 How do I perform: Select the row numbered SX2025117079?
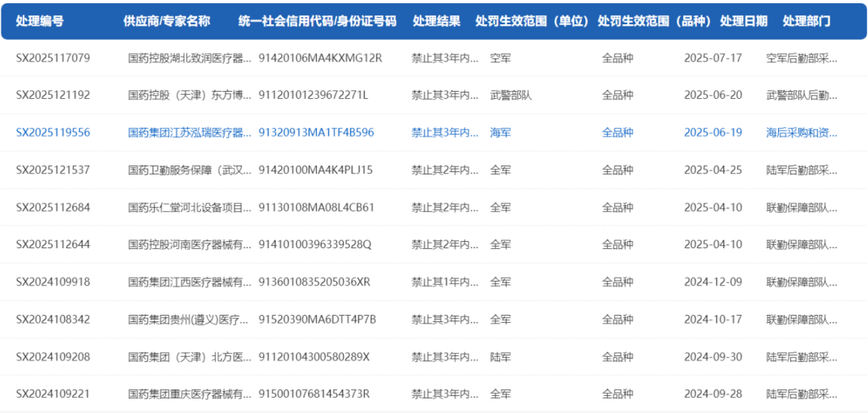point(53,58)
